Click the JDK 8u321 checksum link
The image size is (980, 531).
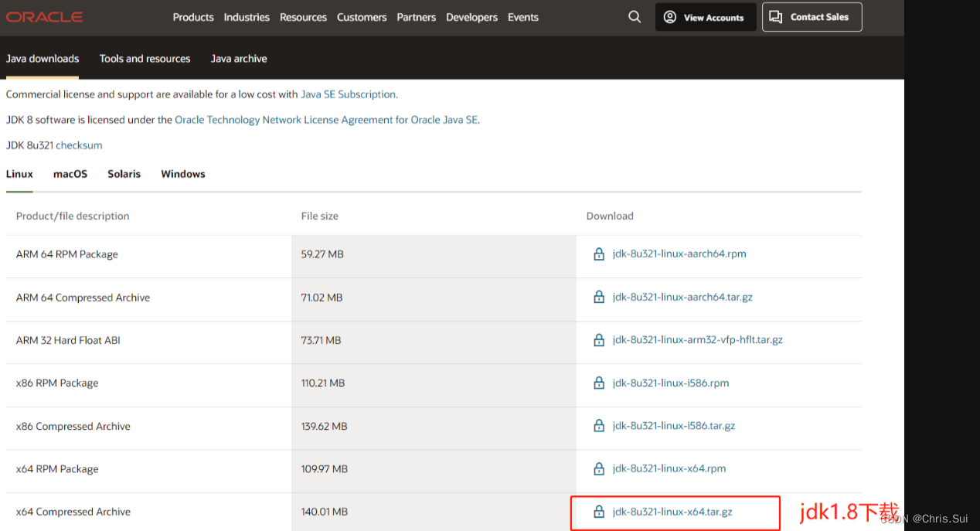[79, 145]
